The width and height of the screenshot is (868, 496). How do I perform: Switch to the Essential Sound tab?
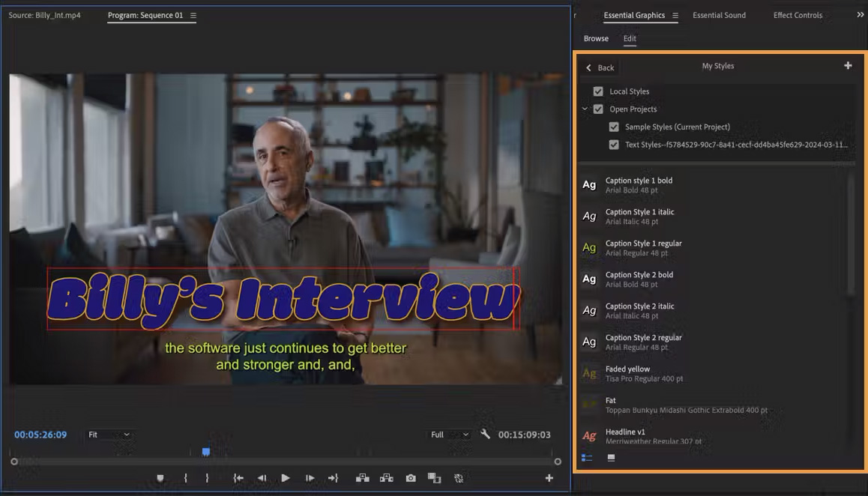click(719, 16)
